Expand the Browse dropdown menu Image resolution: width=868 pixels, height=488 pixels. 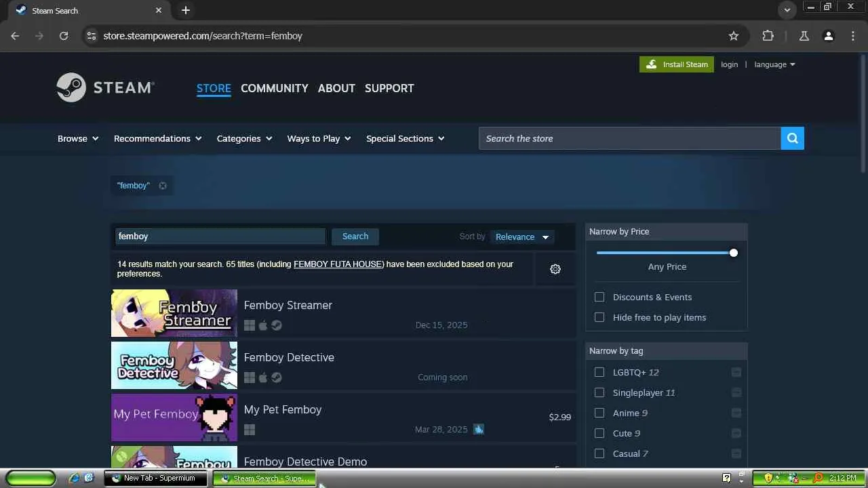click(x=78, y=138)
